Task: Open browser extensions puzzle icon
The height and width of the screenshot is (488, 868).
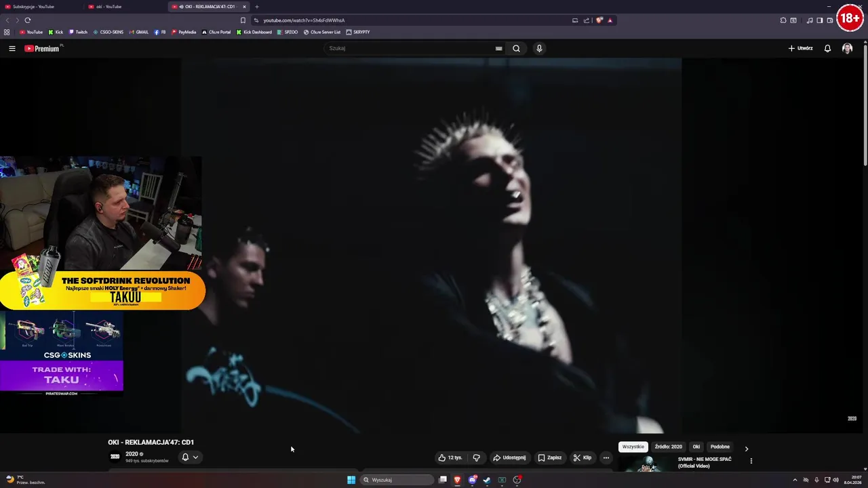Action: coord(783,20)
